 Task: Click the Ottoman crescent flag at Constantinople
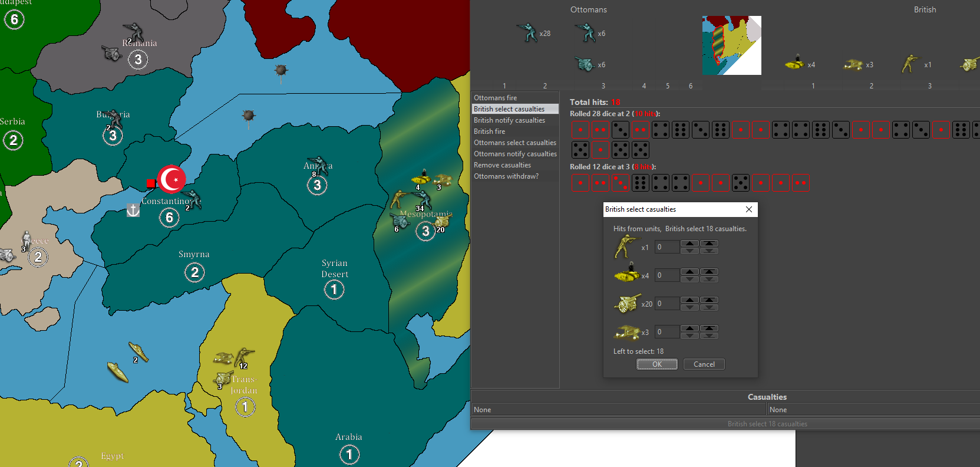point(172,179)
